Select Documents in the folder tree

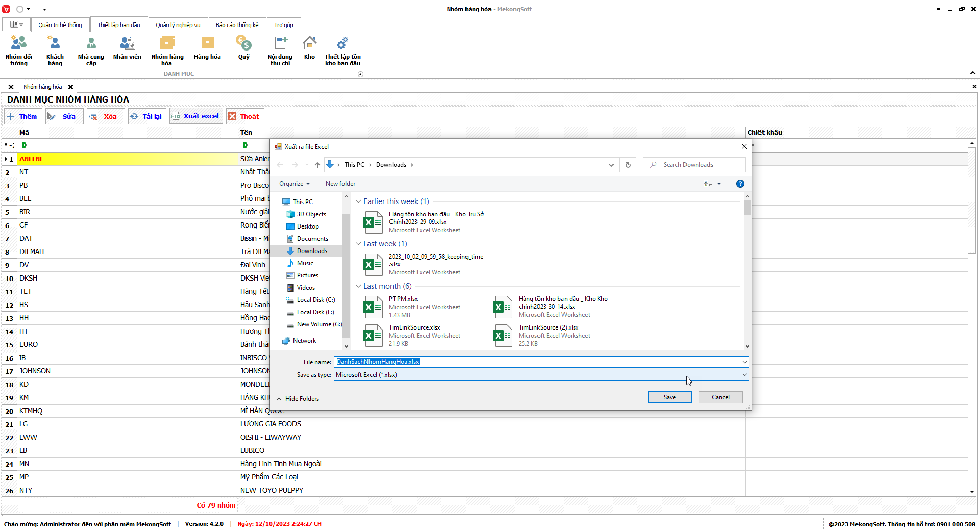coord(312,239)
